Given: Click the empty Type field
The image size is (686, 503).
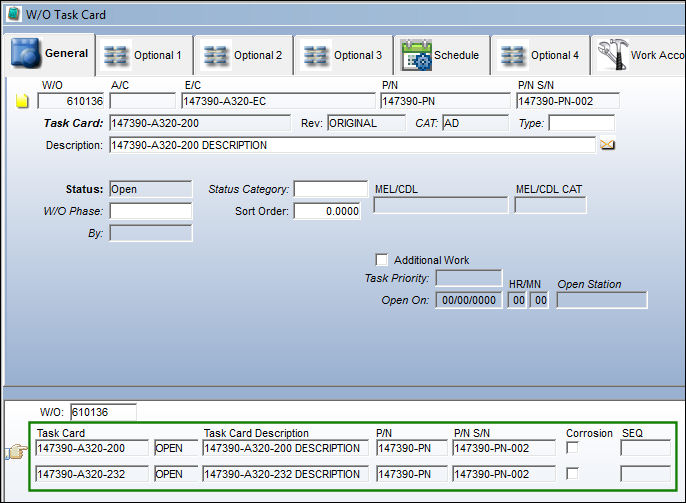Looking at the screenshot, I should tap(581, 123).
